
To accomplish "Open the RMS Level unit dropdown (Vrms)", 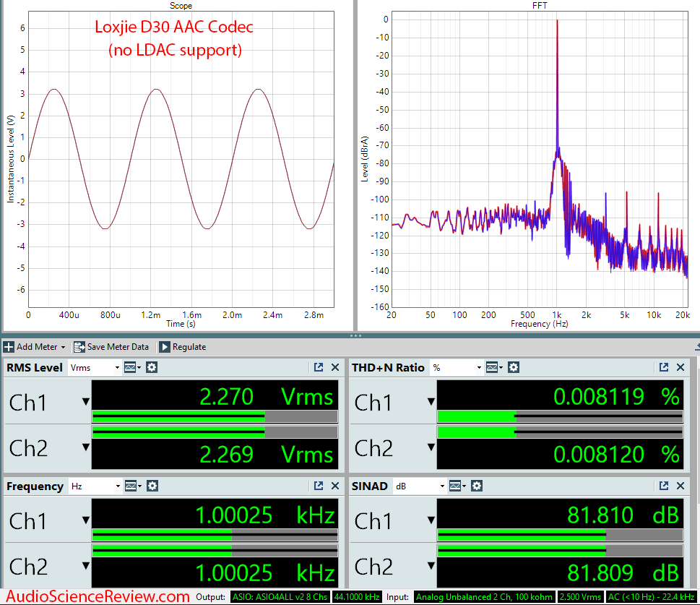I will [x=95, y=368].
